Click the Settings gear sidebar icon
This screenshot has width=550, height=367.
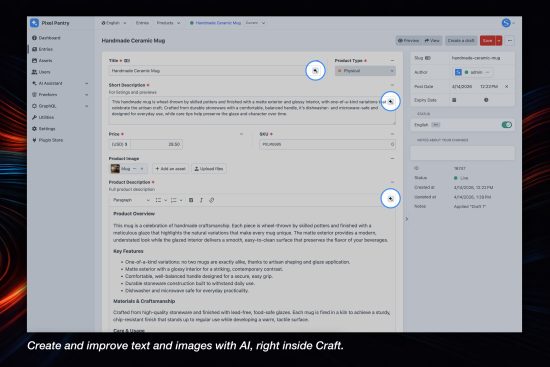34,129
